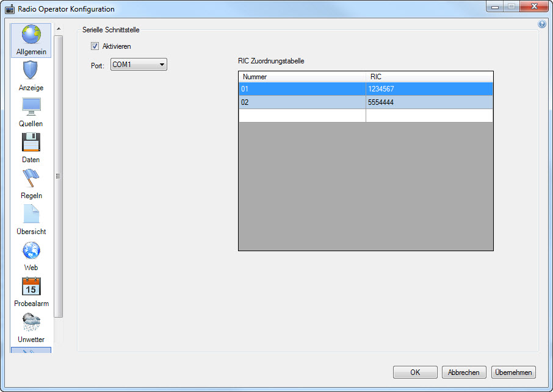
Task: Click the empty new-row RIC cell
Action: point(429,115)
